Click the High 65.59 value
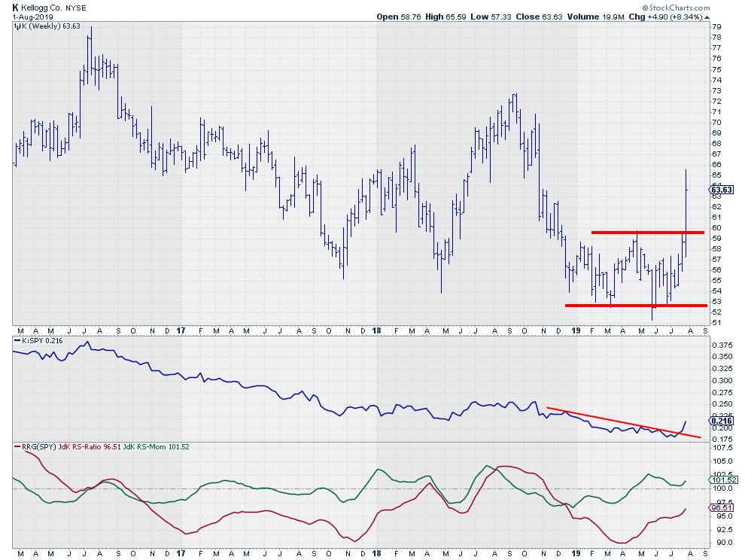 [446, 17]
